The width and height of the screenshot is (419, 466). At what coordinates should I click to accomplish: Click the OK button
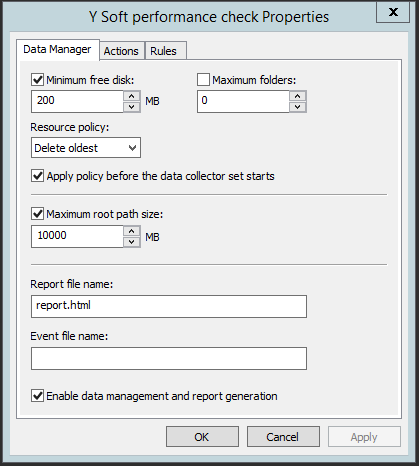click(x=202, y=437)
